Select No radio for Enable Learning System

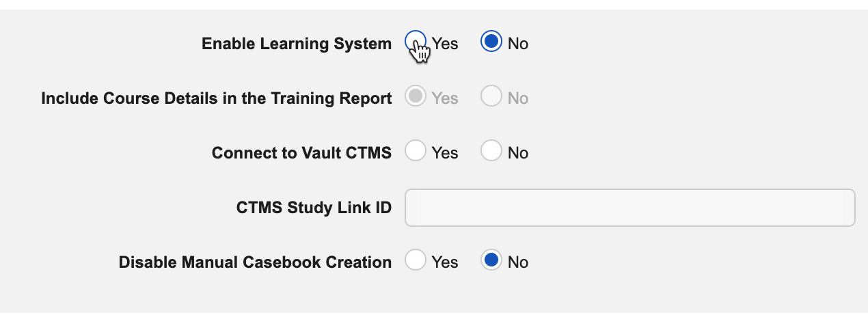(491, 42)
